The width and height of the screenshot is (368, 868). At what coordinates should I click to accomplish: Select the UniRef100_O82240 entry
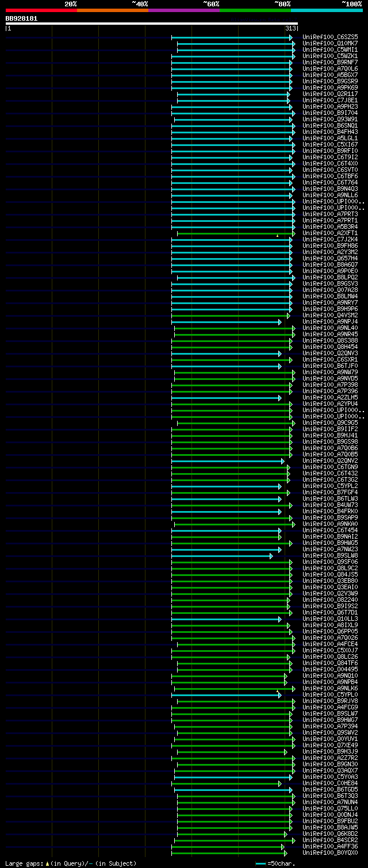tap(330, 600)
